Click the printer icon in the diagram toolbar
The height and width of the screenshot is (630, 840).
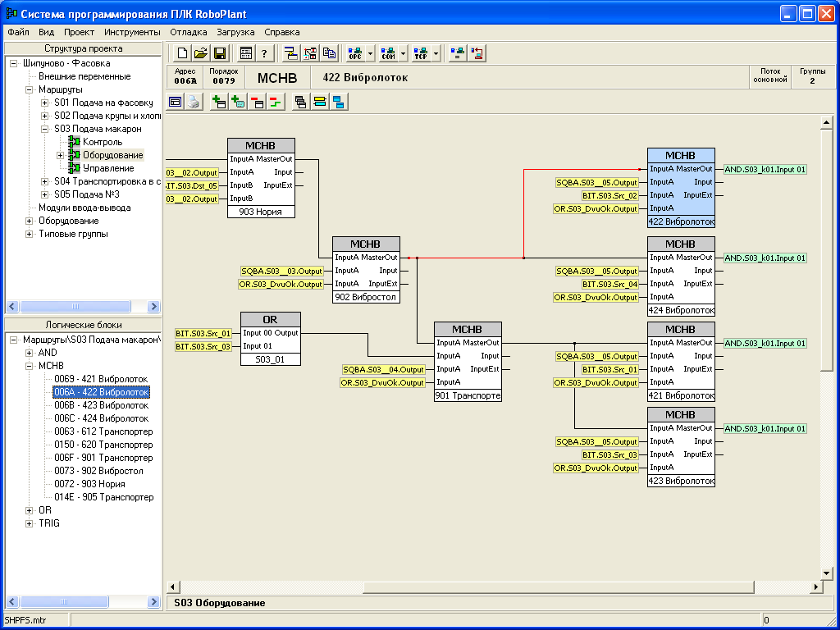coord(193,102)
